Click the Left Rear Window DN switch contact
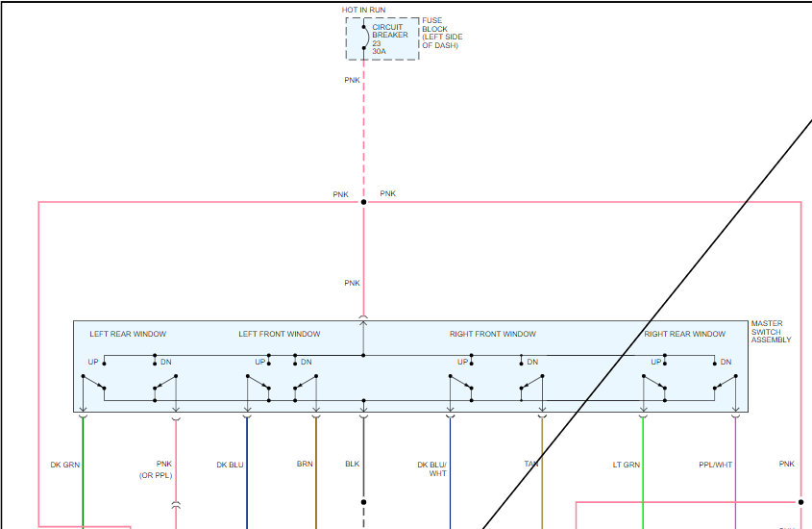 (164, 388)
